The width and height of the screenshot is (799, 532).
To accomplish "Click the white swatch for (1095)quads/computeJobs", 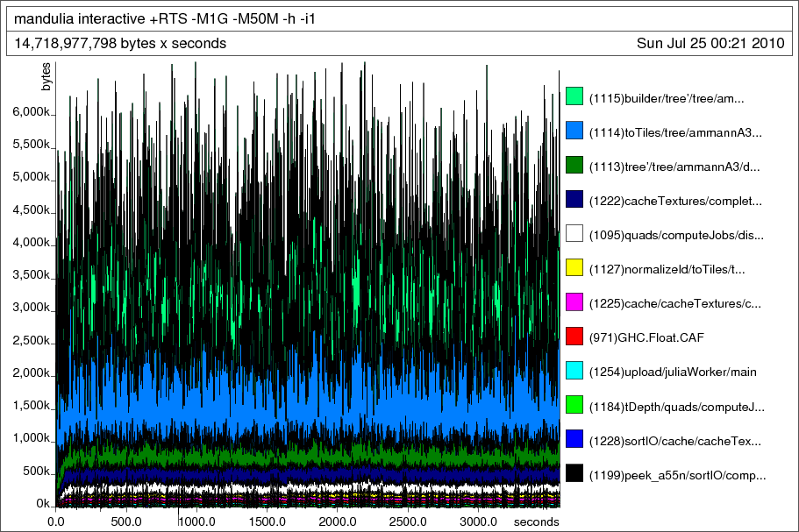I will pyautogui.click(x=574, y=232).
